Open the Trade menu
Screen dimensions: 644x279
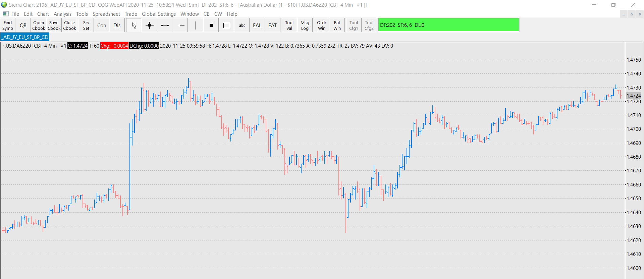click(131, 14)
